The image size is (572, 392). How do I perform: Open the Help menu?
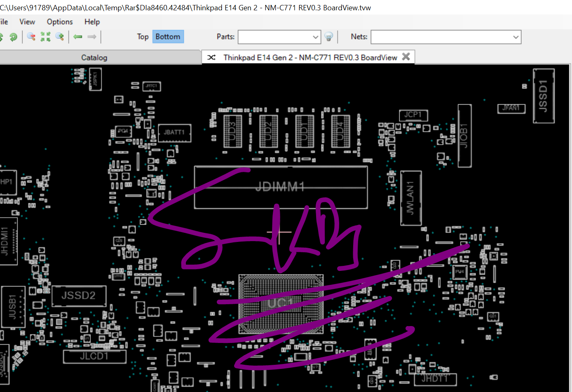tap(92, 22)
